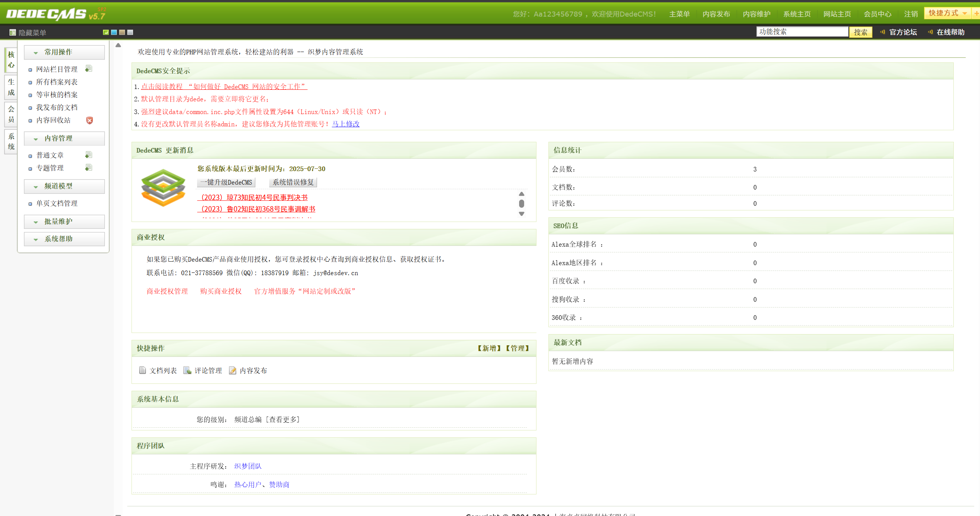Open 内容发布 in top navigation
The height and width of the screenshot is (516, 980).
[716, 14]
